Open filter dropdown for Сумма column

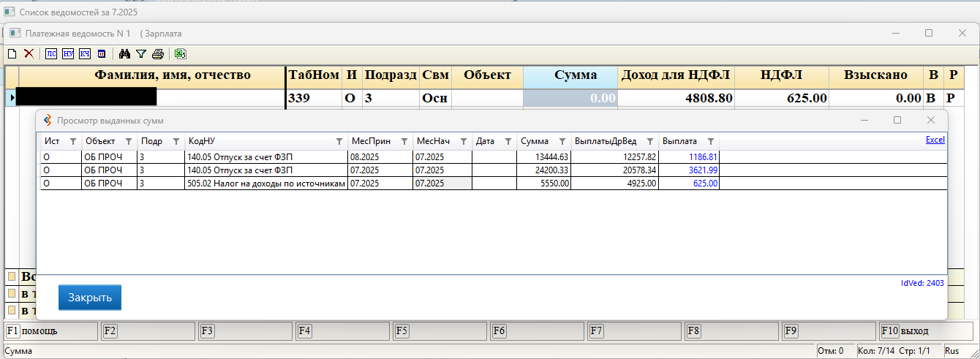click(x=562, y=141)
